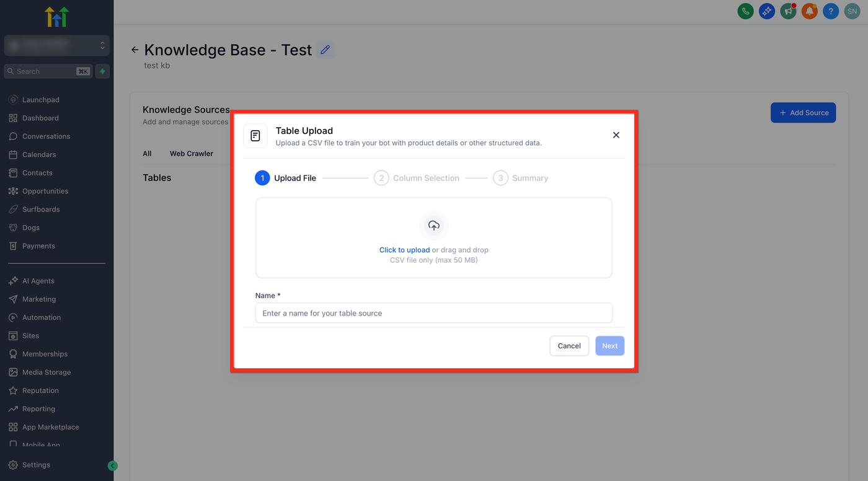Open the AI sparkle assistant icon

(767, 11)
